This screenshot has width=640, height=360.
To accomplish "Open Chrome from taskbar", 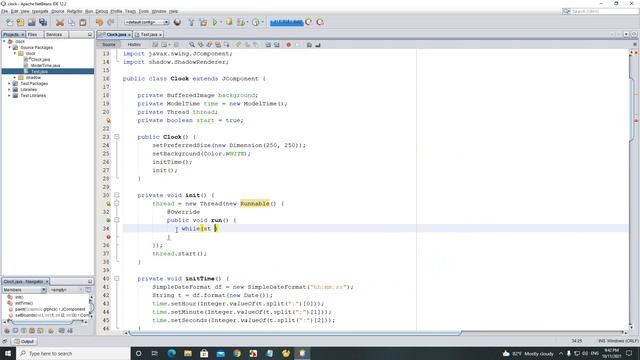I will 237,353.
